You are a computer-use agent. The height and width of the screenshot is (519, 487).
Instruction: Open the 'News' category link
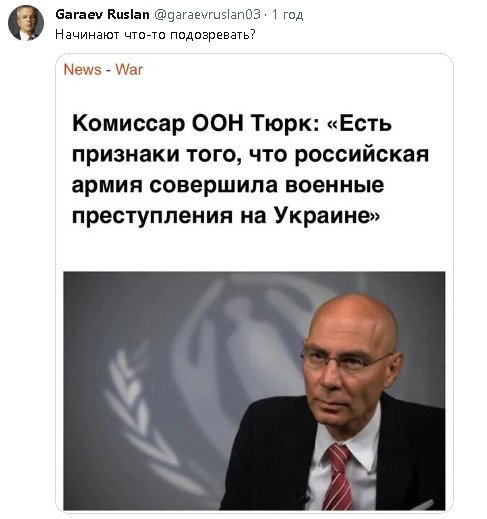[82, 70]
